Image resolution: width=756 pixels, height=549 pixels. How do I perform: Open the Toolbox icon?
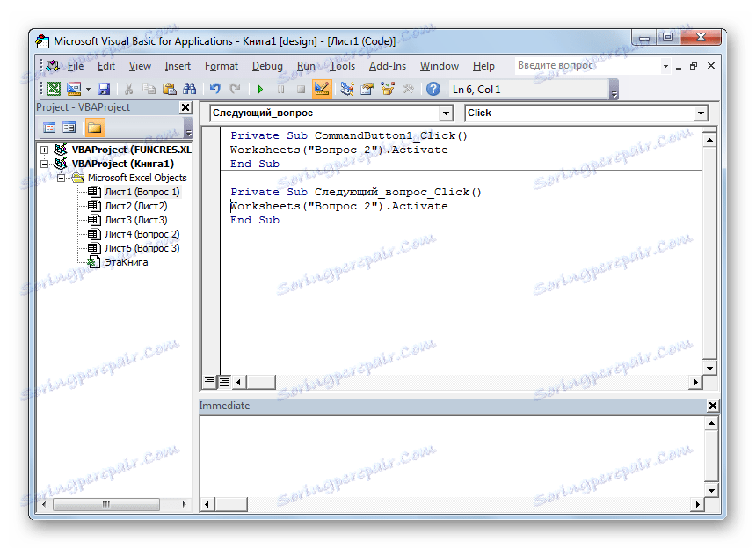click(408, 89)
